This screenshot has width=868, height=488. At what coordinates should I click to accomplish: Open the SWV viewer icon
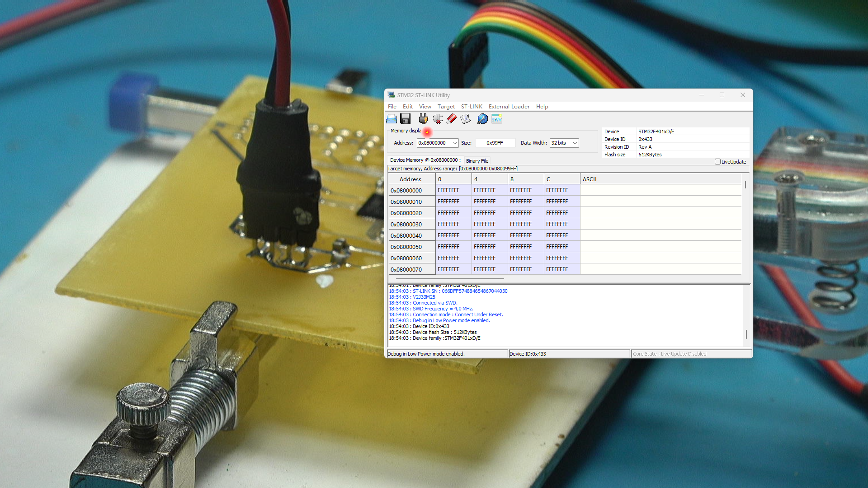497,119
